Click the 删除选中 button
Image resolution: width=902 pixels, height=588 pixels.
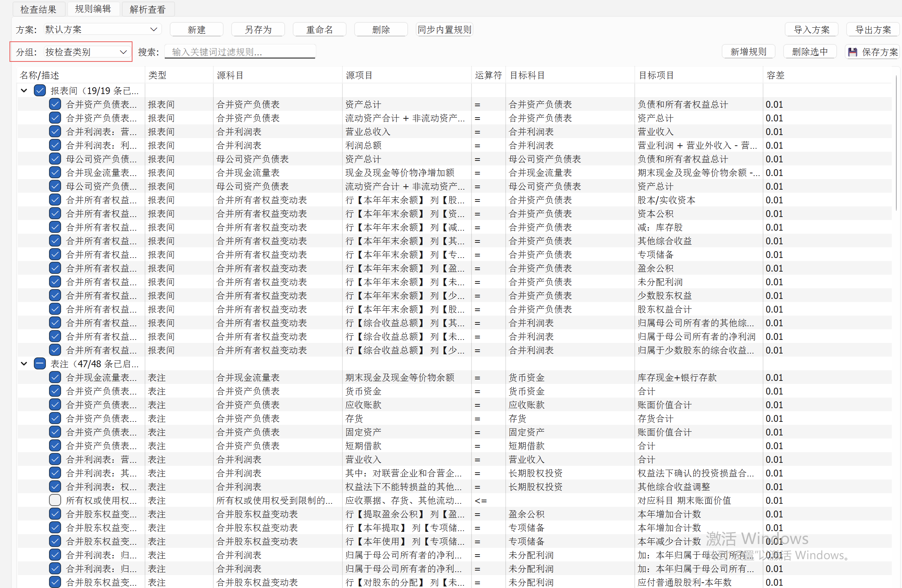[x=810, y=52]
